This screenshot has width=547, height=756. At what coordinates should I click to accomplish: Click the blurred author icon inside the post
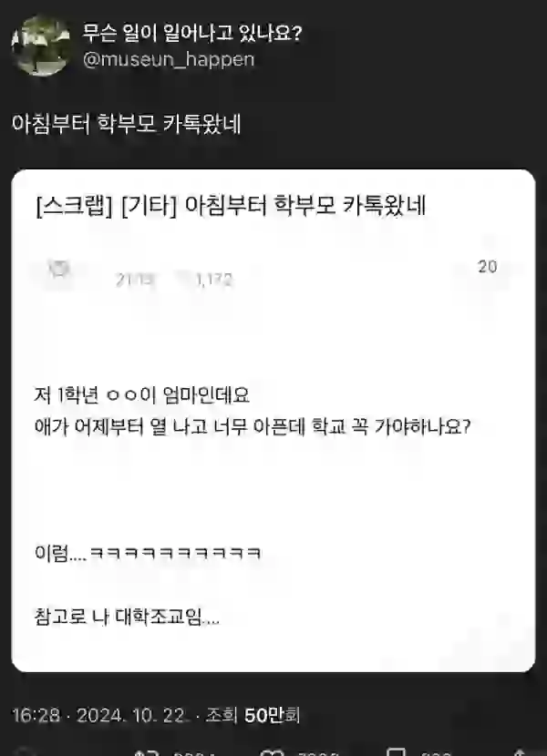click(60, 270)
